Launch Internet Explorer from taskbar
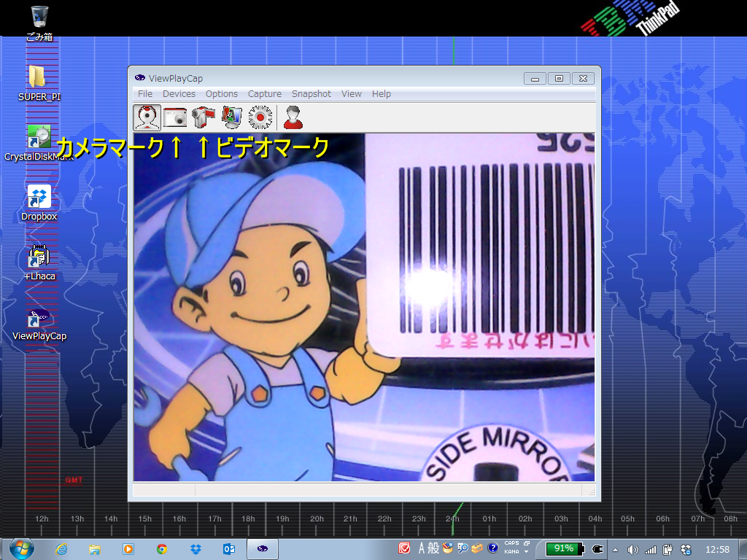Viewport: 747px width, 560px height. point(61,549)
